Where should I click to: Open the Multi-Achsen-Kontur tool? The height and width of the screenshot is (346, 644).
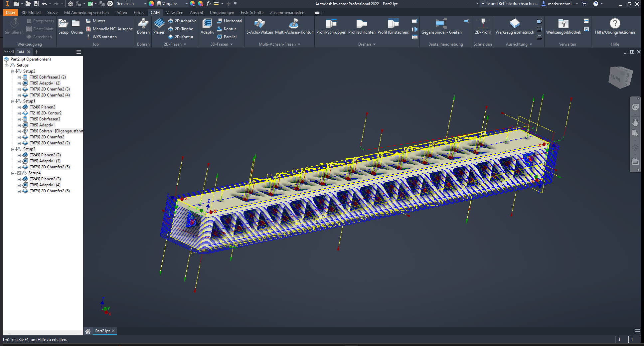coord(294,27)
